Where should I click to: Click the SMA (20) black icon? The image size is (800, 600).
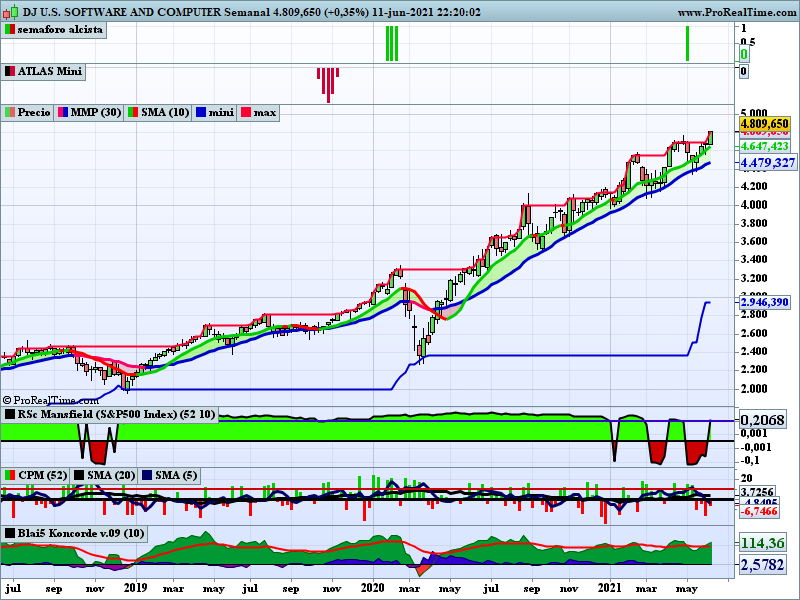tap(79, 476)
